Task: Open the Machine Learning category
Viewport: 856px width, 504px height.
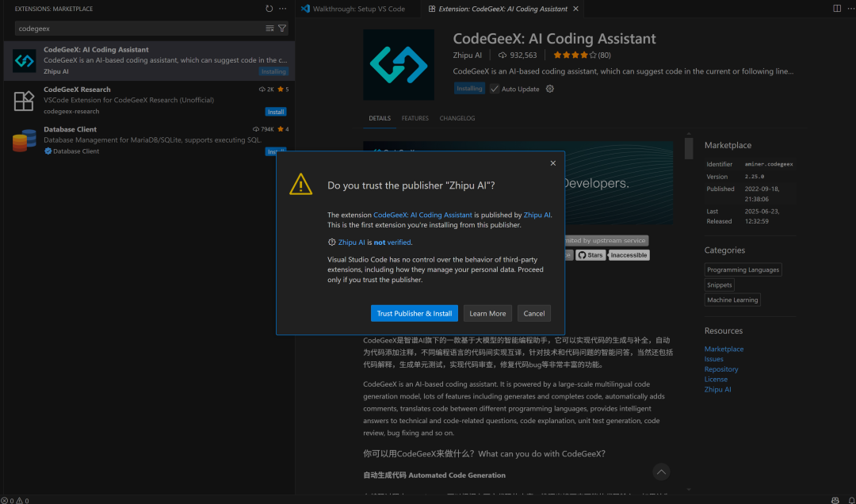Action: pyautogui.click(x=732, y=300)
